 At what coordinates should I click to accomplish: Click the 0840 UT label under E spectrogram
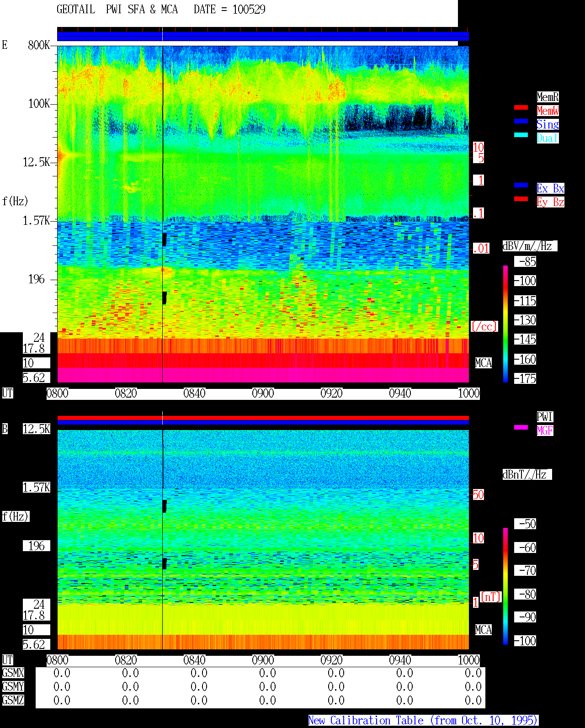coord(195,393)
